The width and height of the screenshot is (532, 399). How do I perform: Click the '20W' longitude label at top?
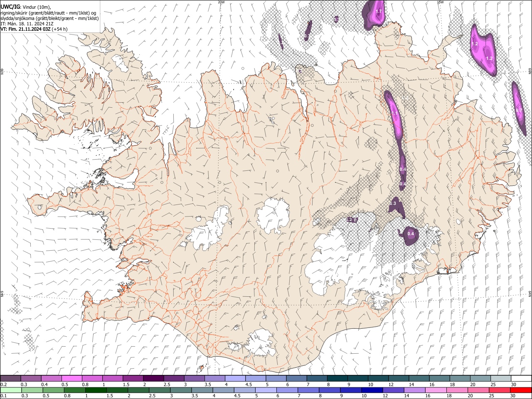click(x=221, y=2)
